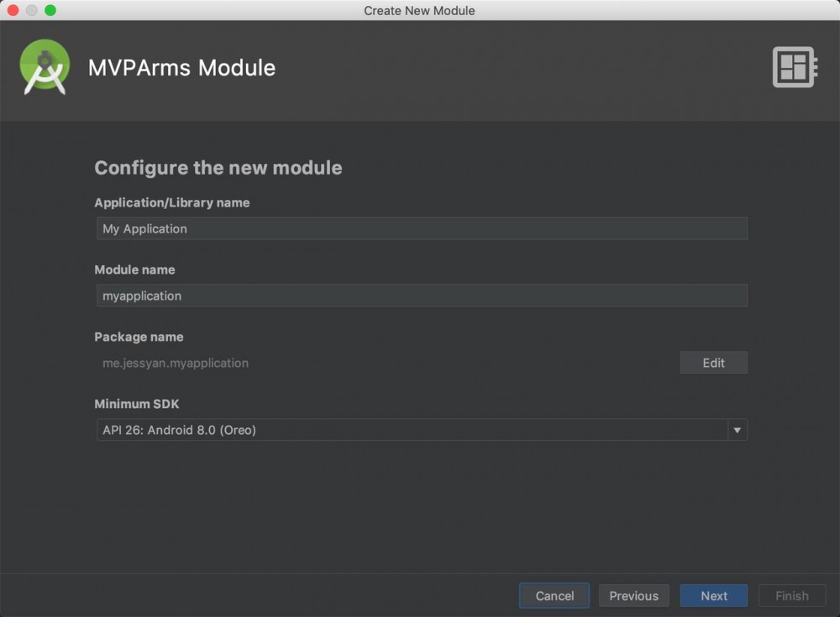Click the Package name label

[139, 337]
